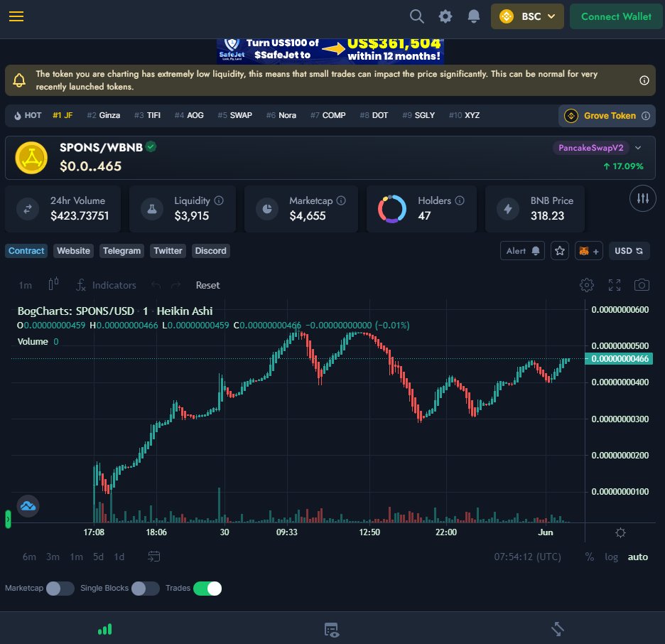
Task: Open notifications bell in top bar
Action: coord(473,16)
